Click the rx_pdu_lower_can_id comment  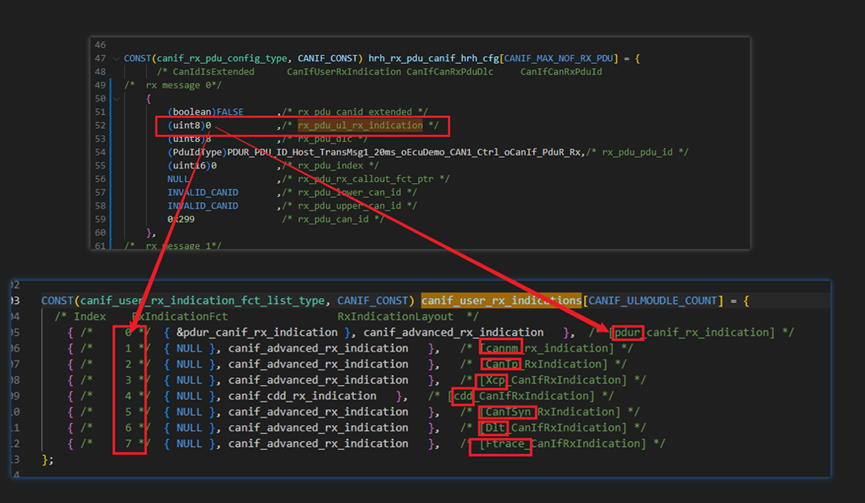[x=350, y=192]
